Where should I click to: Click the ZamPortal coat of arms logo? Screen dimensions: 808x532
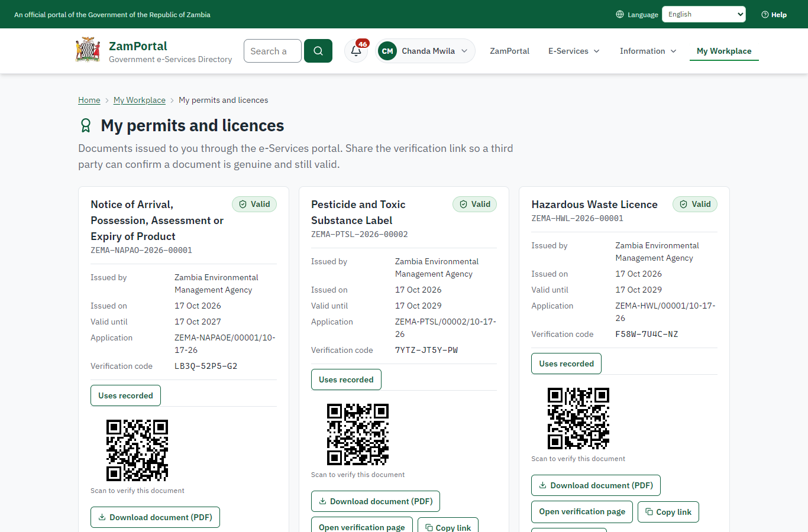88,50
